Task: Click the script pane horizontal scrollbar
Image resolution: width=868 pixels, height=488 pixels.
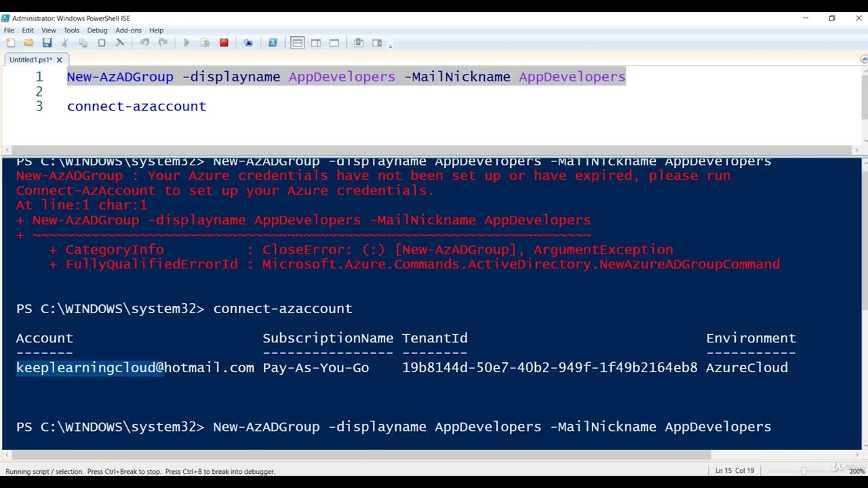Action: click(432, 150)
